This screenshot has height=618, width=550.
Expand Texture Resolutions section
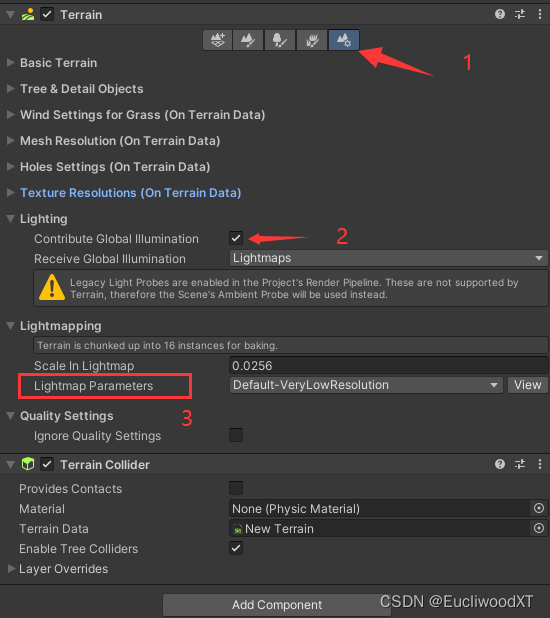click(11, 193)
